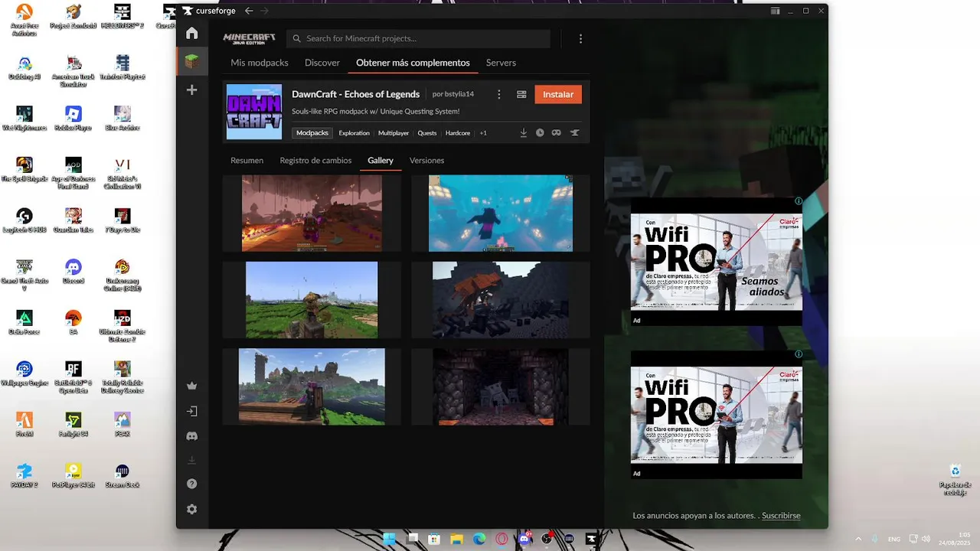Click the Hardcore category tag
Image resolution: width=980 pixels, height=551 pixels.
tap(458, 133)
